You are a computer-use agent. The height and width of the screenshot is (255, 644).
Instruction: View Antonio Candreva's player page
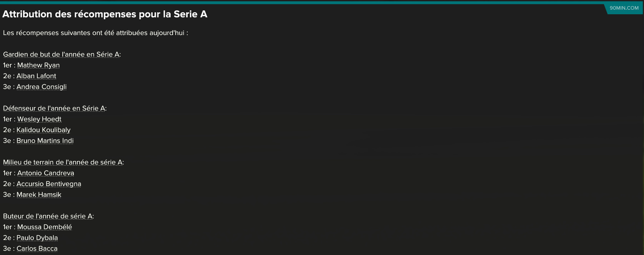(46, 173)
